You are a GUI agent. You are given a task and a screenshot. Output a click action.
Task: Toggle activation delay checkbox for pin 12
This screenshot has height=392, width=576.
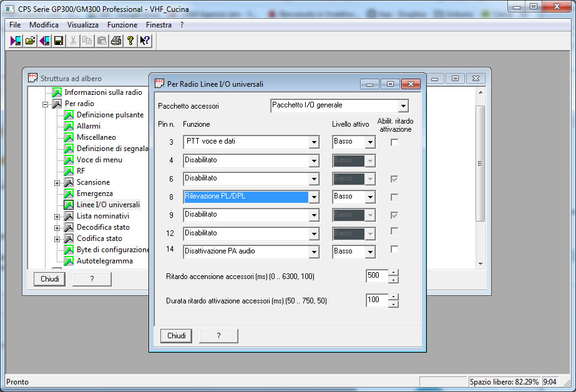click(394, 231)
